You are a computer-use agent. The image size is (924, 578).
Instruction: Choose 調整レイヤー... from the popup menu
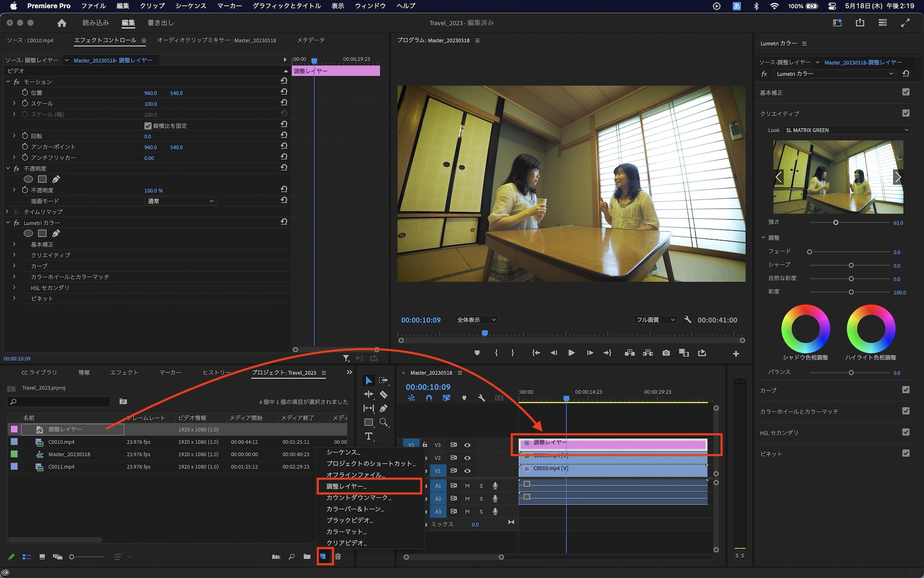[346, 486]
